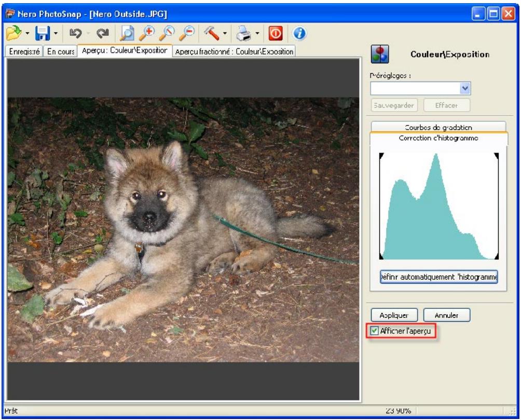Save image with the floppy disk icon
This screenshot has width=521, height=420.
pos(43,33)
